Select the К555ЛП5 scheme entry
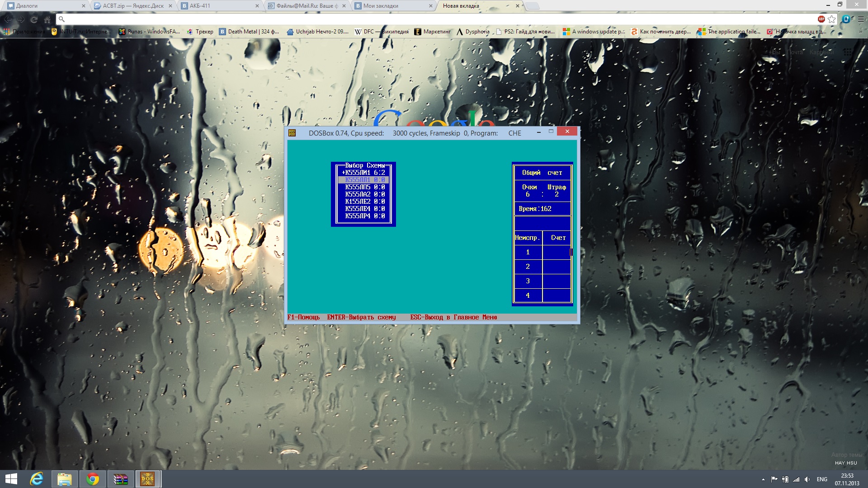This screenshot has height=488, width=868. [x=364, y=187]
